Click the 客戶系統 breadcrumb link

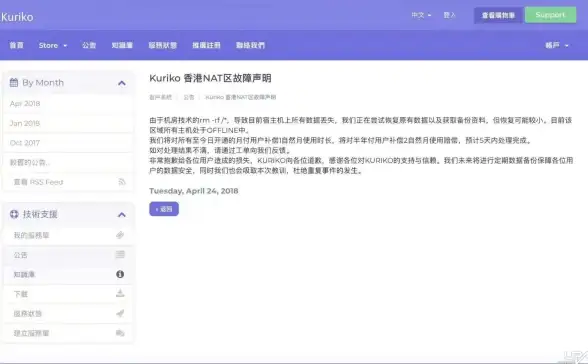pos(160,97)
